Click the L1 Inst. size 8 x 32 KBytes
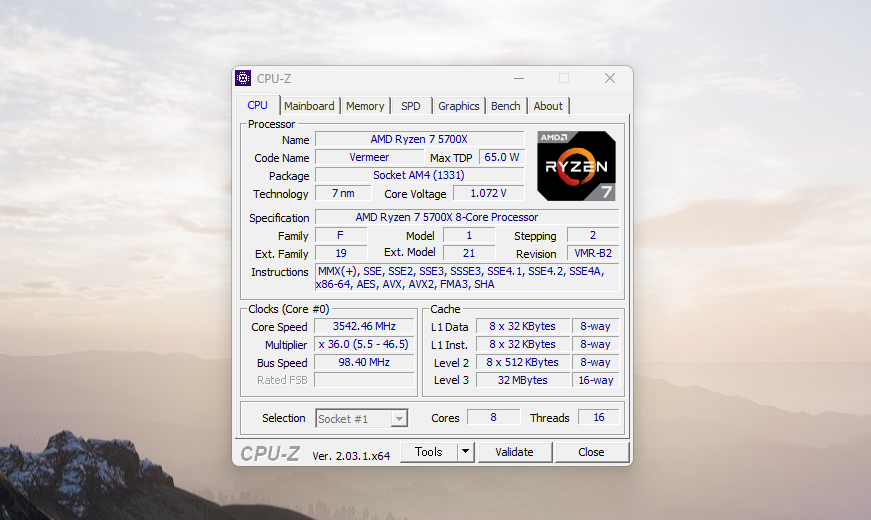This screenshot has width=871, height=520. point(523,344)
